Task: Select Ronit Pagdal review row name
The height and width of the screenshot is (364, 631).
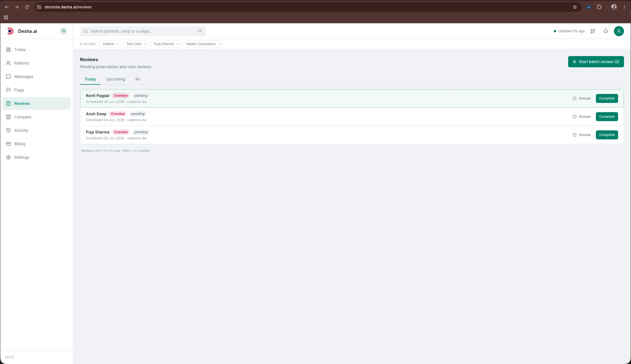Action: point(97,96)
